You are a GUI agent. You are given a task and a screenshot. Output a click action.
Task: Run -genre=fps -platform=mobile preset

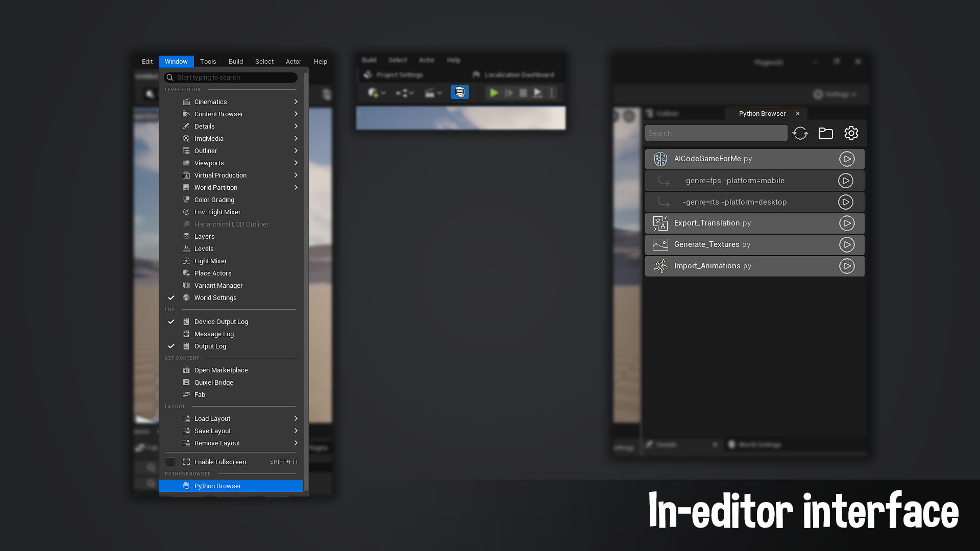(845, 181)
